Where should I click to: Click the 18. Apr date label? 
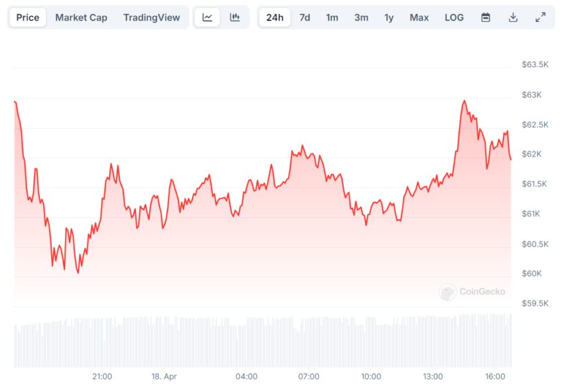tap(164, 377)
